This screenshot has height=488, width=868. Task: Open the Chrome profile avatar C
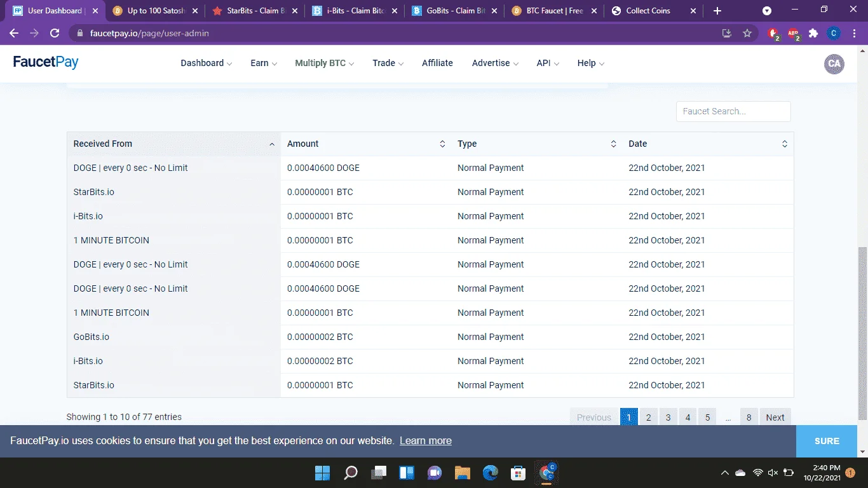(x=834, y=33)
